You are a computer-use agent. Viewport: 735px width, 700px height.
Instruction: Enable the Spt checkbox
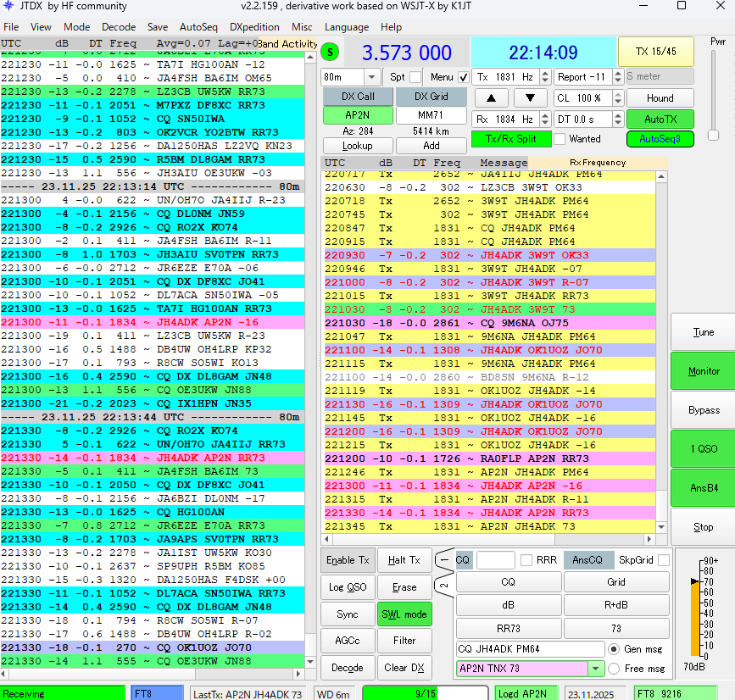[x=416, y=77]
